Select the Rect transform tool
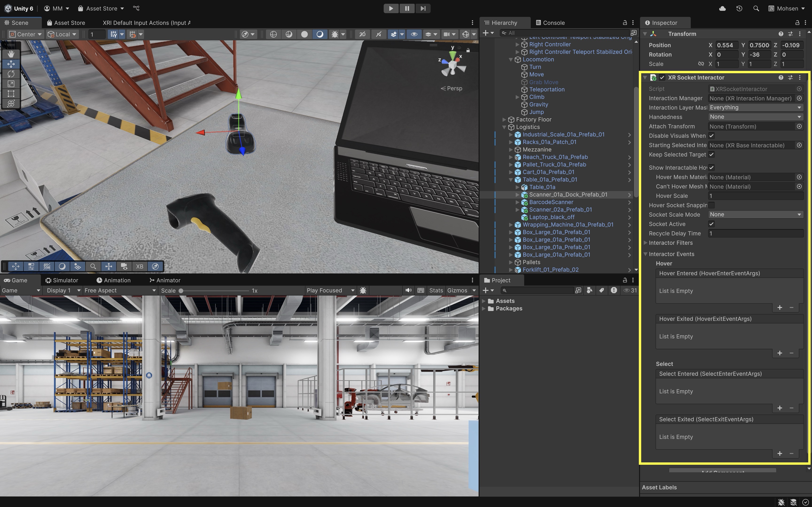The image size is (812, 507). [x=11, y=94]
